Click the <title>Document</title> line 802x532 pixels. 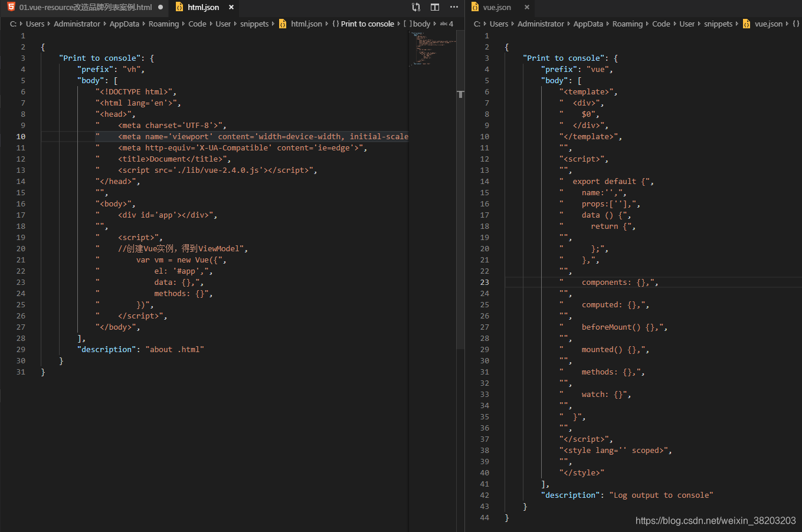(x=163, y=159)
